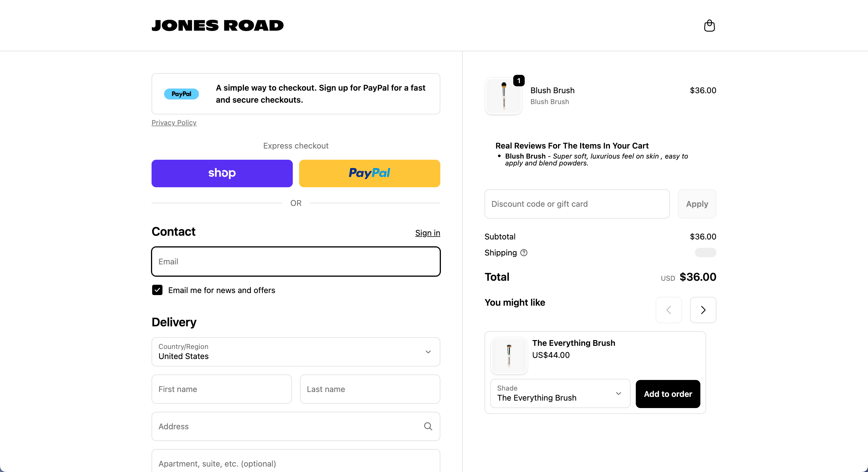This screenshot has width=868, height=472.
Task: Click the Blush Brush cart thumbnail
Action: coord(503,96)
